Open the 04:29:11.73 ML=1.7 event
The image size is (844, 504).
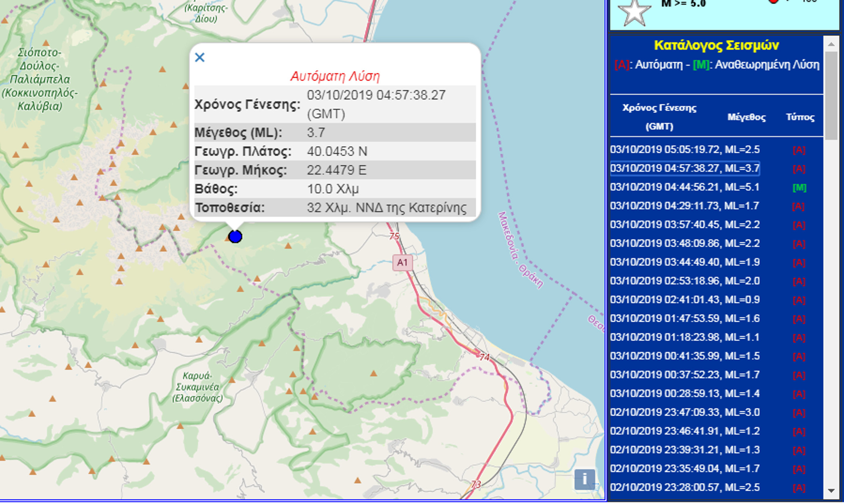point(685,206)
